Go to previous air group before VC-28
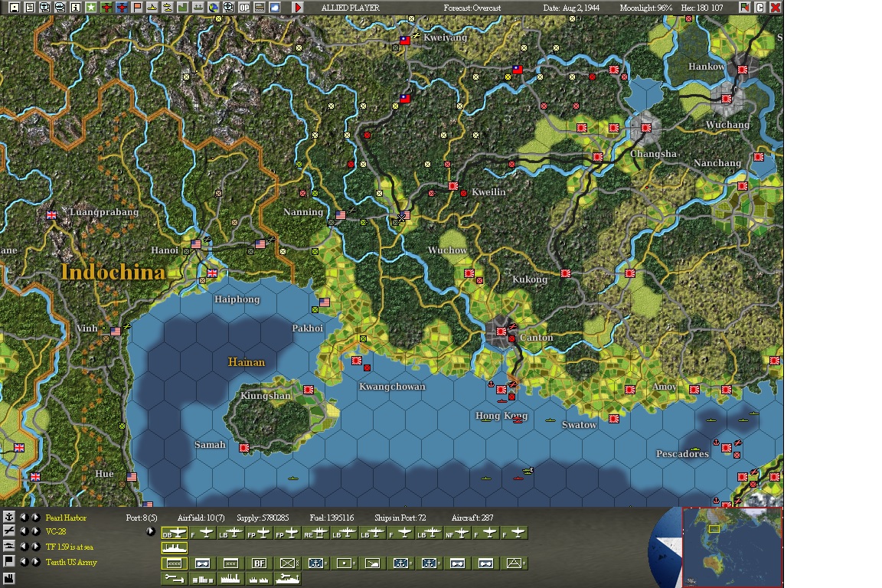 [x=24, y=531]
